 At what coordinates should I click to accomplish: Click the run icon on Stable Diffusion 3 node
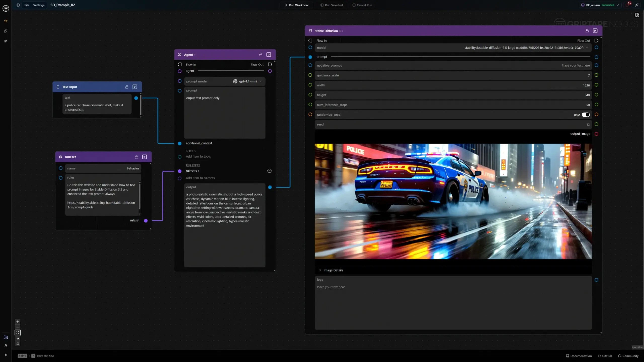(595, 31)
